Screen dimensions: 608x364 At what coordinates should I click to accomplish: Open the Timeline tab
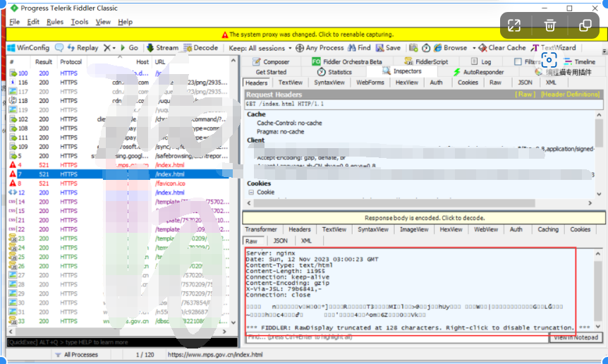579,61
